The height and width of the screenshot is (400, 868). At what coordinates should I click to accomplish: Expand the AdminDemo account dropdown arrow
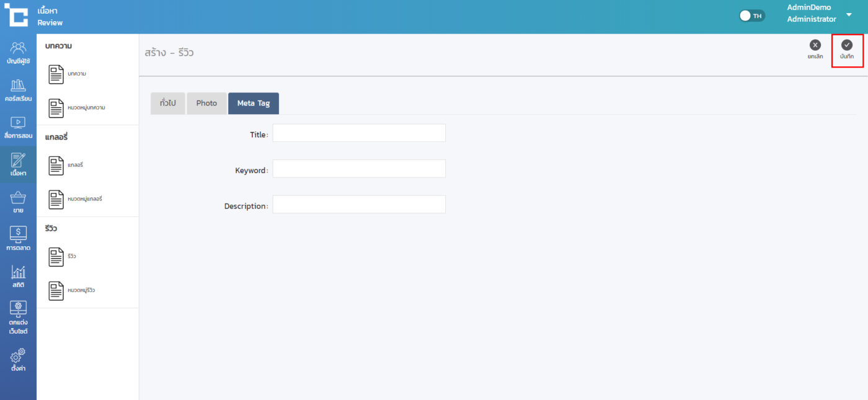(x=849, y=14)
